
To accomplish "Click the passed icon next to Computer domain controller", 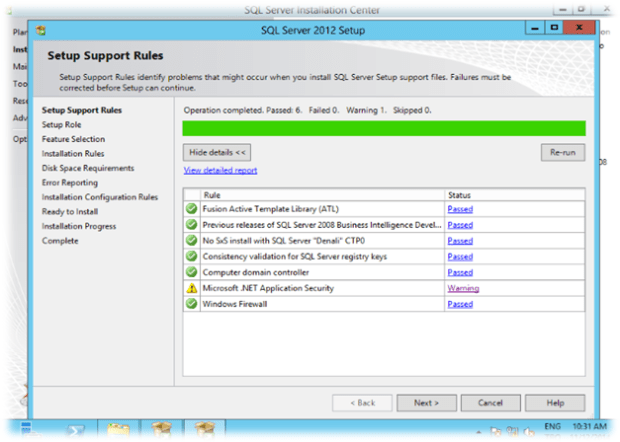I will click(x=191, y=272).
